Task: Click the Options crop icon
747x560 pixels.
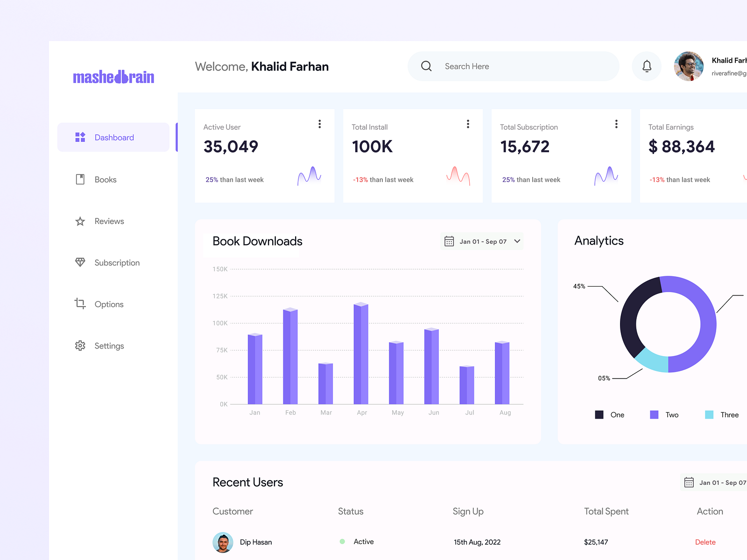Action: (x=80, y=304)
